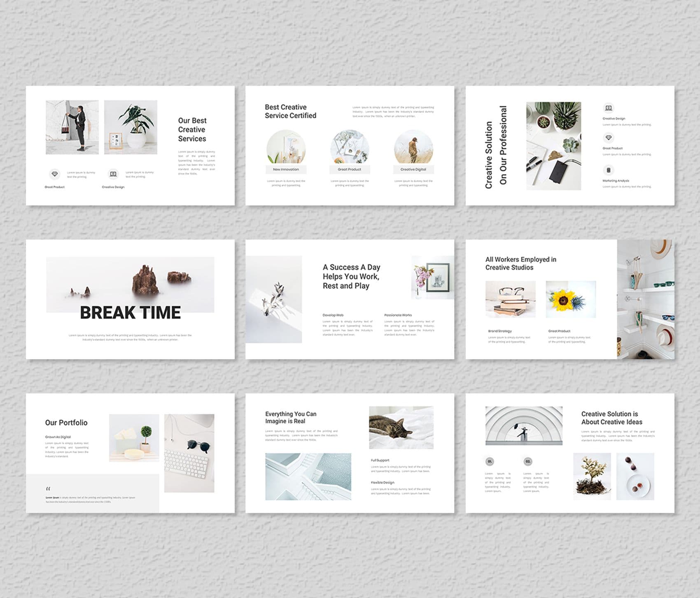Click the 'Our Best Creative Services' heading

coord(192,130)
